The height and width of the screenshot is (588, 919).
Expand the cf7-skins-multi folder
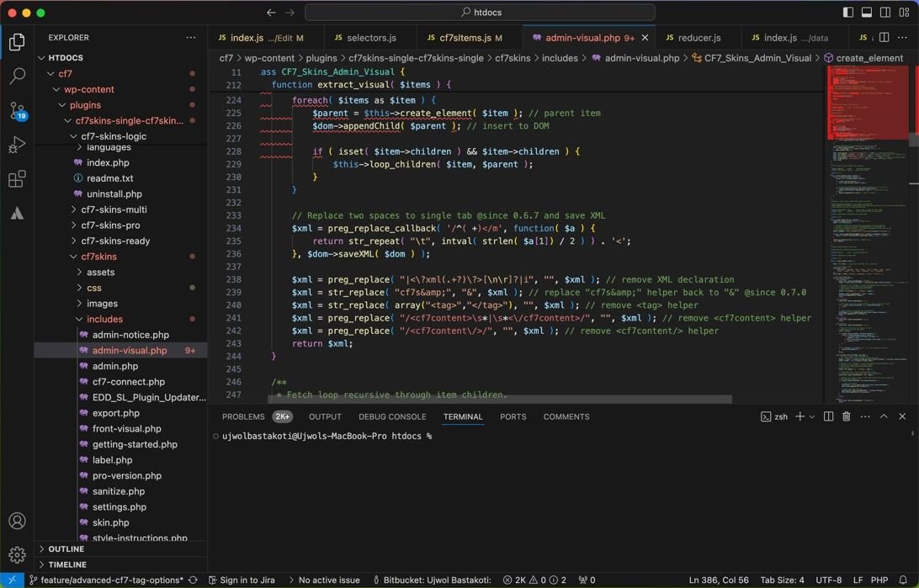[114, 209]
